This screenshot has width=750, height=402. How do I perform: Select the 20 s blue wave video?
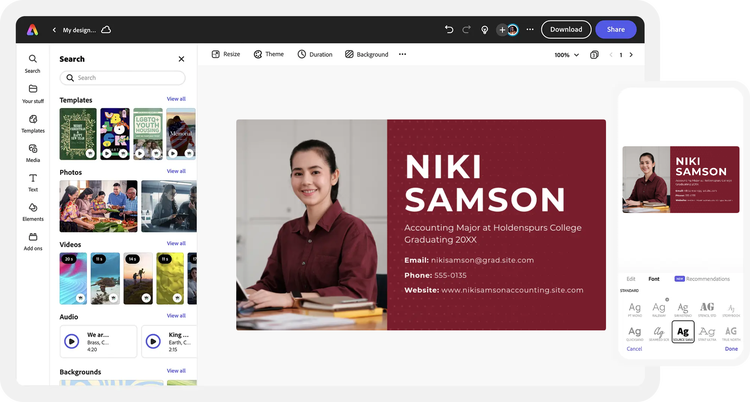pyautogui.click(x=73, y=279)
